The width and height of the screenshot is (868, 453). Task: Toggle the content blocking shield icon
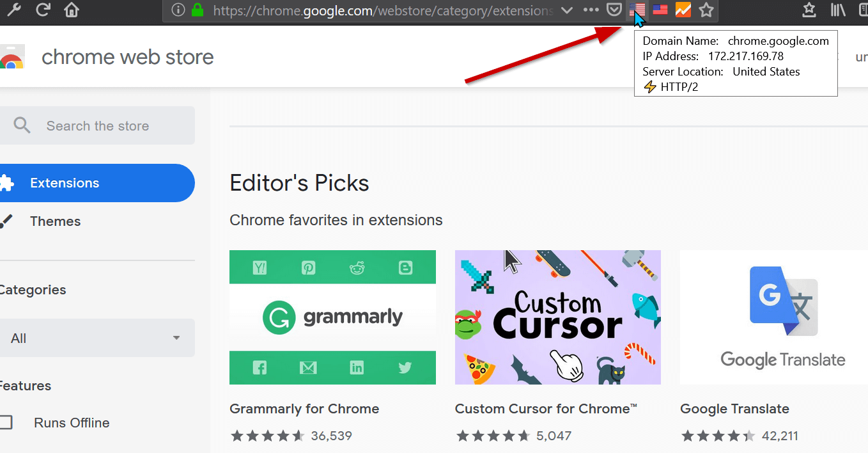point(614,10)
